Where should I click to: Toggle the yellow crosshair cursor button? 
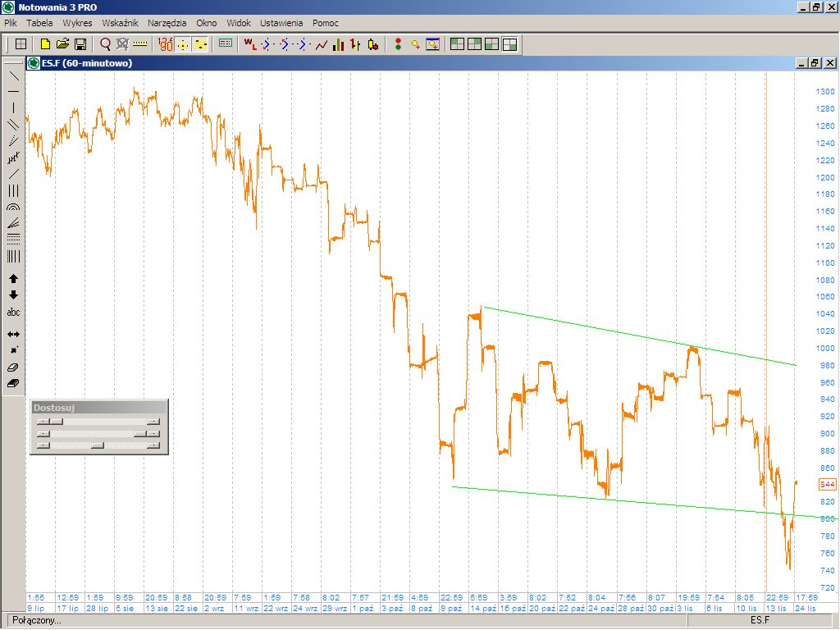tap(183, 44)
